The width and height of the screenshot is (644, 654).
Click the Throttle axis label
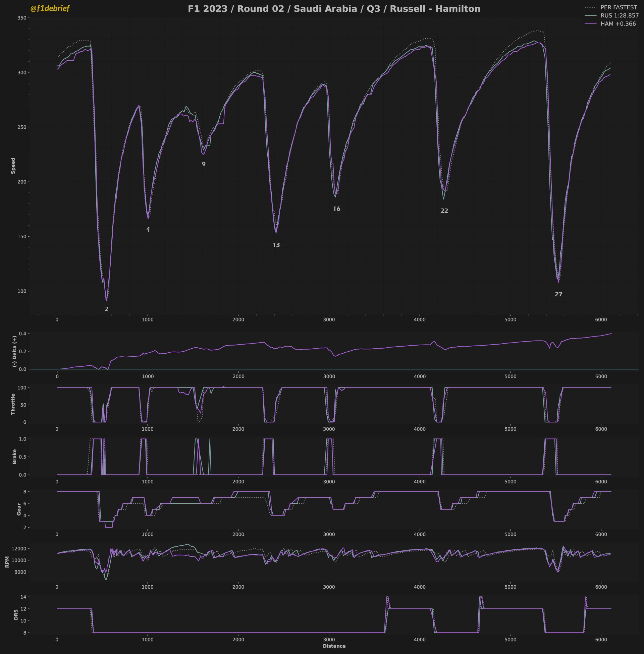[13, 404]
